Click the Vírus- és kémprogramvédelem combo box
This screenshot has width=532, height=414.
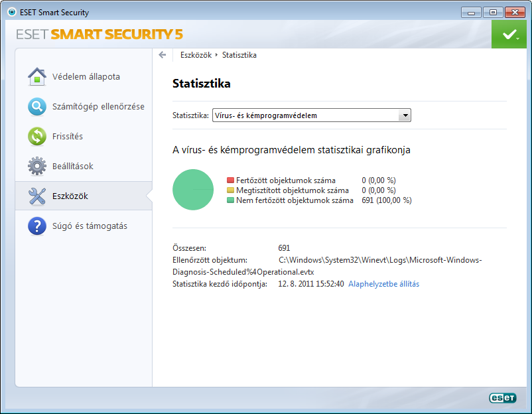coord(312,115)
